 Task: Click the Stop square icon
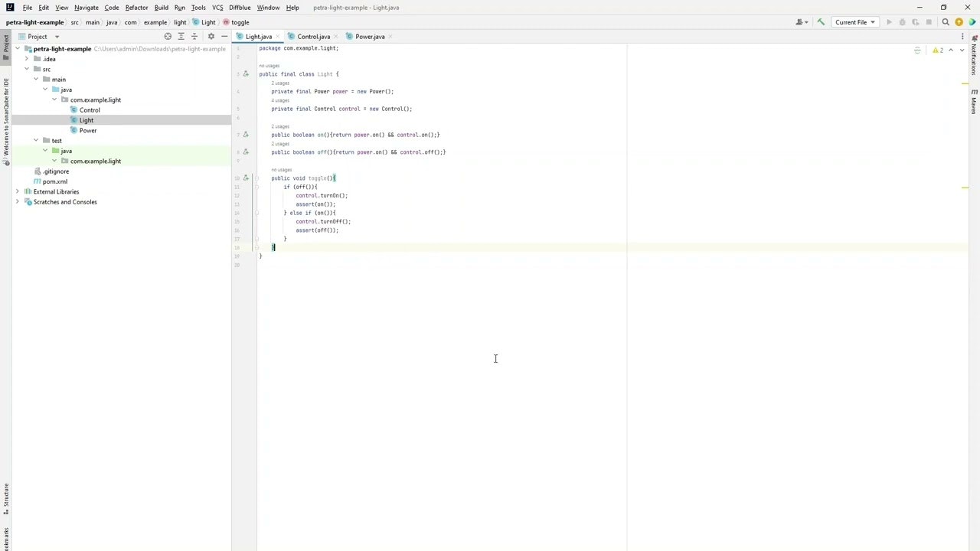tap(929, 22)
